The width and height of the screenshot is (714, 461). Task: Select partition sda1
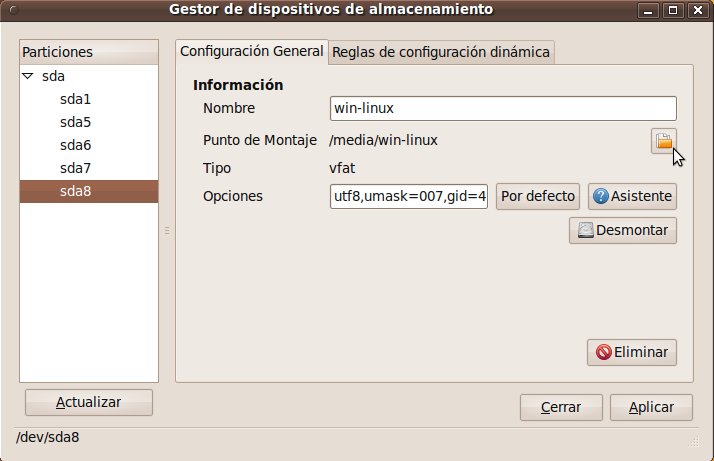click(x=89, y=99)
